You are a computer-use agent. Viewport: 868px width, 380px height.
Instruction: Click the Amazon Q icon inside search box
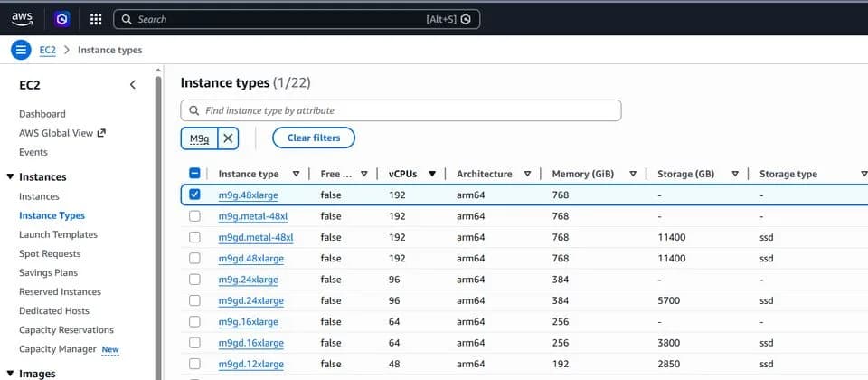[x=467, y=19]
